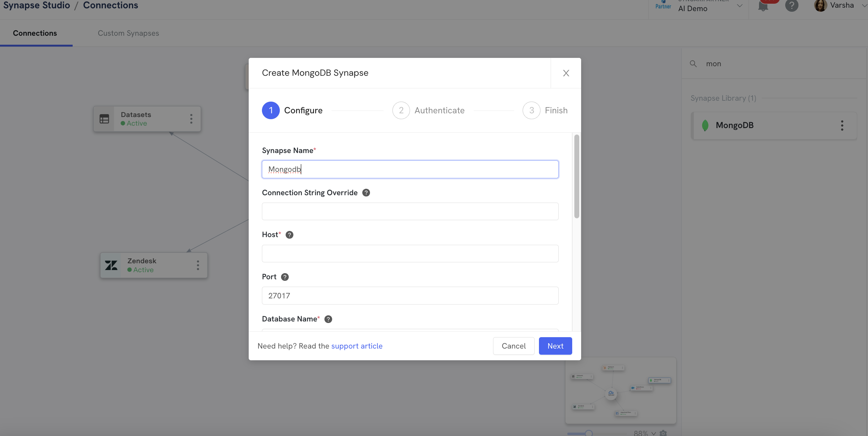Click the canvas minimap thumbnail
Image resolution: width=868 pixels, height=436 pixels.
coord(621,390)
